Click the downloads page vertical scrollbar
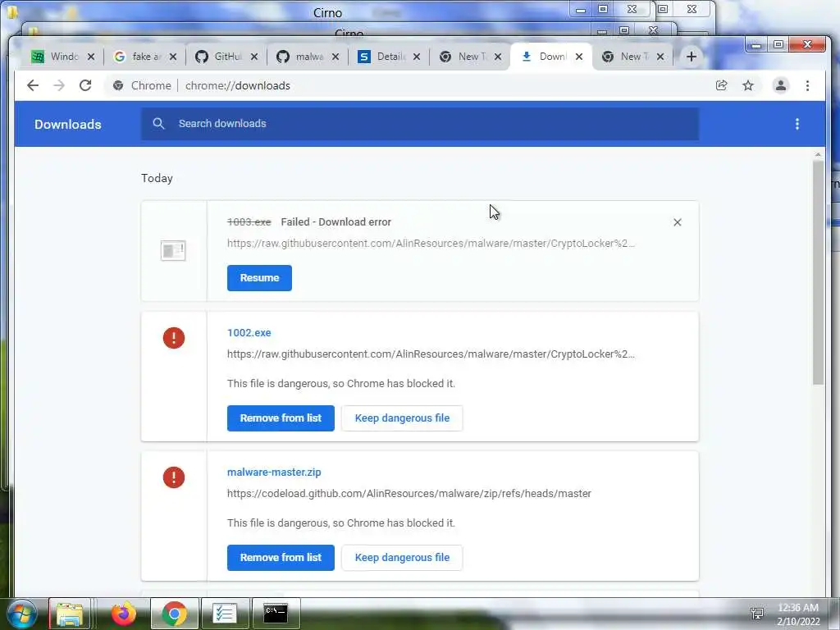Viewport: 840px width, 630px height. pos(818,272)
